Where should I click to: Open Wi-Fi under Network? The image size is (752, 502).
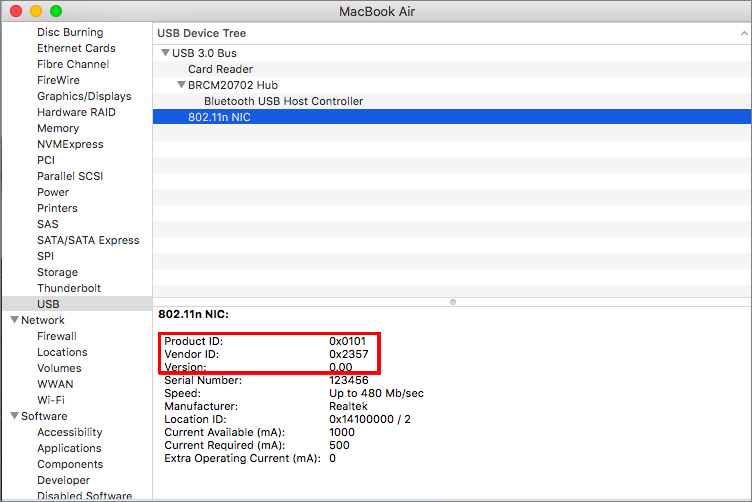pos(51,400)
